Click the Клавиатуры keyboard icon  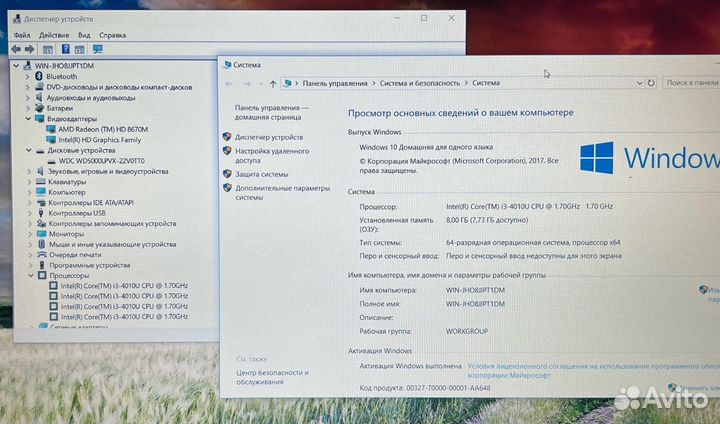40,182
